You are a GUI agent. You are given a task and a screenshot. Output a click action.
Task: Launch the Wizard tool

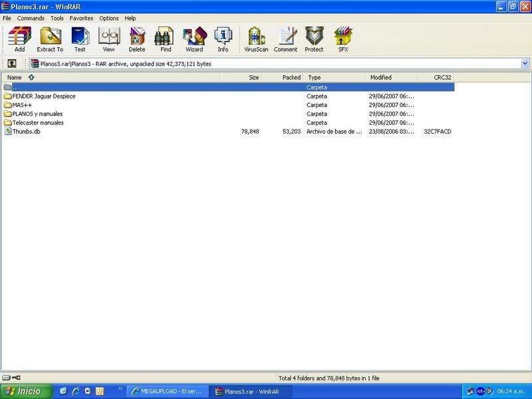click(x=194, y=39)
